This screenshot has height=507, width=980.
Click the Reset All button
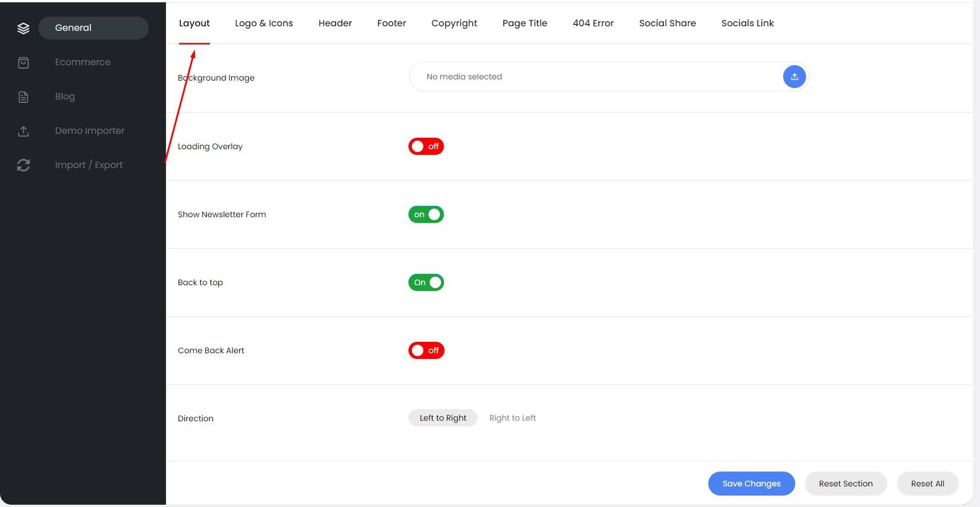point(927,484)
